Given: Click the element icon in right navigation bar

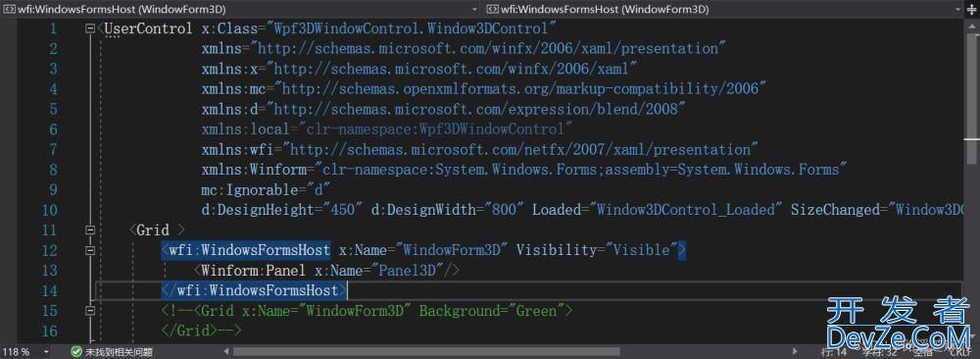Looking at the screenshot, I should pos(493,10).
